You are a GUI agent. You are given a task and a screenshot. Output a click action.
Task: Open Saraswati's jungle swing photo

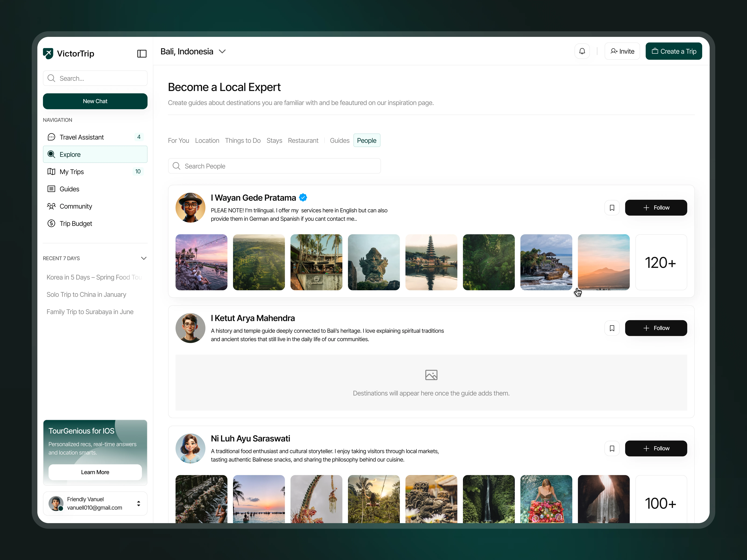(x=374, y=499)
